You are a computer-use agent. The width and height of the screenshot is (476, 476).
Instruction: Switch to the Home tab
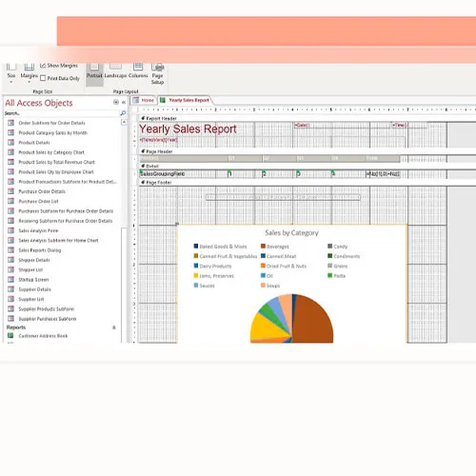pos(144,100)
